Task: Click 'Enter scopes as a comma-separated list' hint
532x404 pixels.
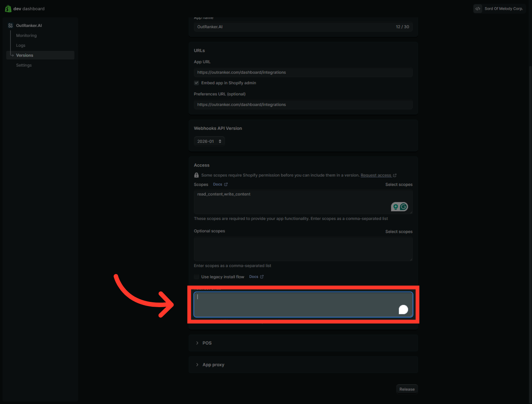Action: [x=232, y=266]
